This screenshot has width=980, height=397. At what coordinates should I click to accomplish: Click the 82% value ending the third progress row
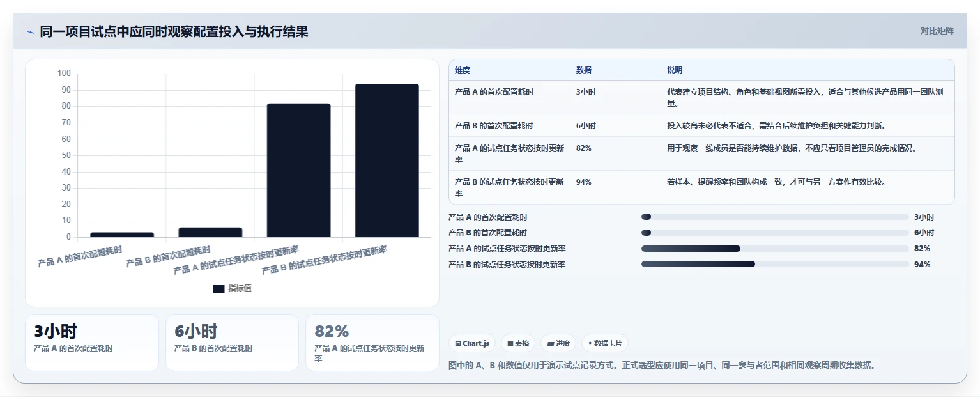point(922,249)
